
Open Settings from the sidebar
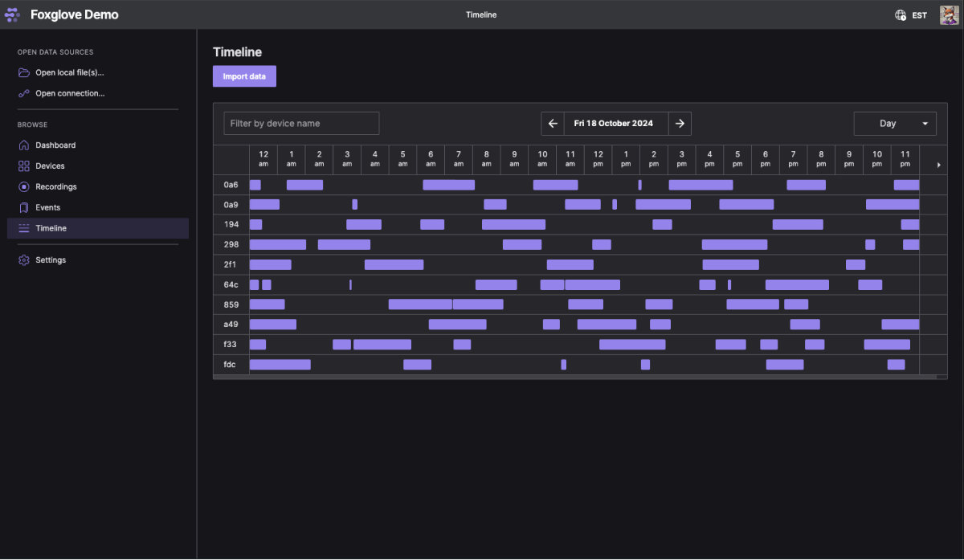[x=50, y=260]
